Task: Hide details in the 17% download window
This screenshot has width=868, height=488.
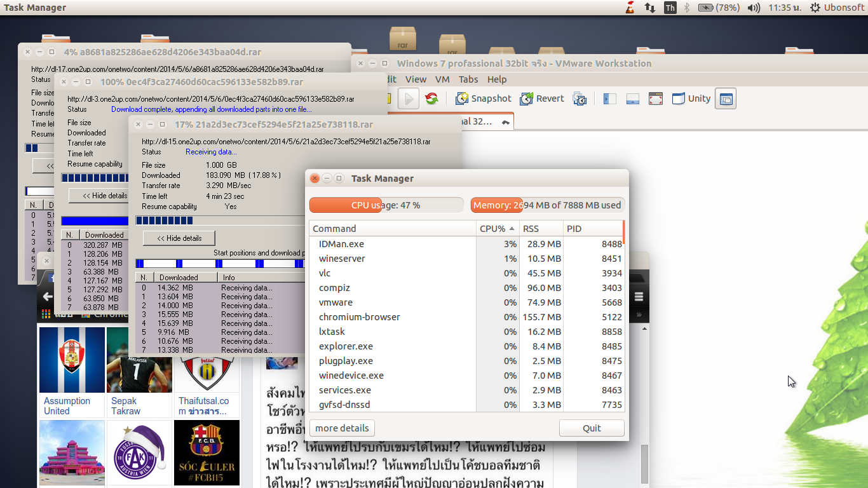Action: [180, 238]
